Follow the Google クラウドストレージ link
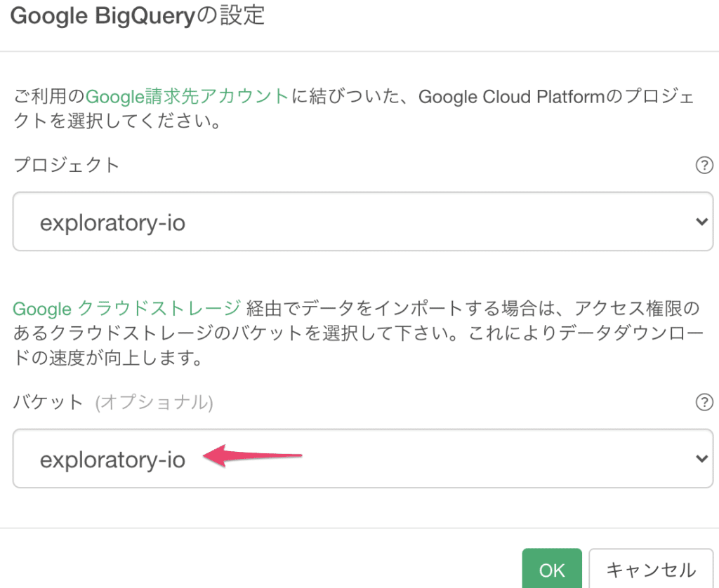This screenshot has width=719, height=588. [128, 308]
